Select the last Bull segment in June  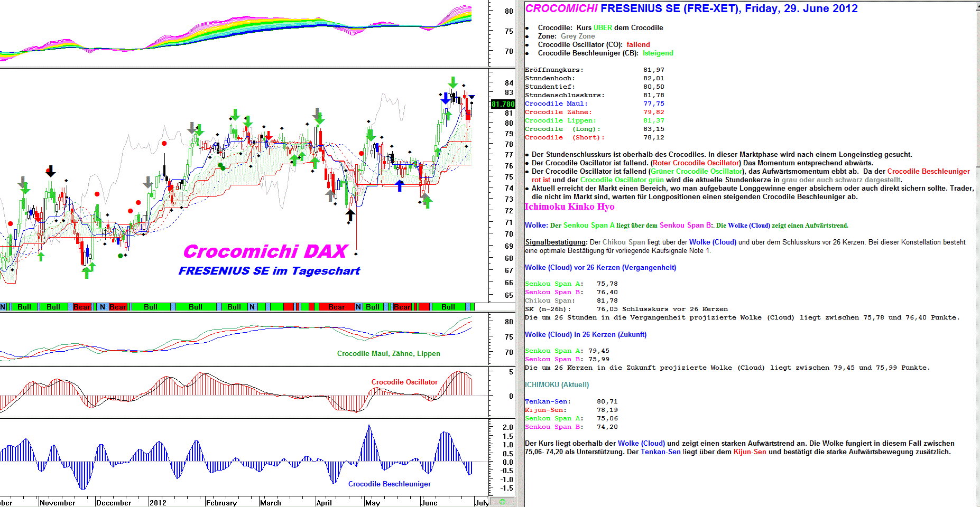point(448,307)
